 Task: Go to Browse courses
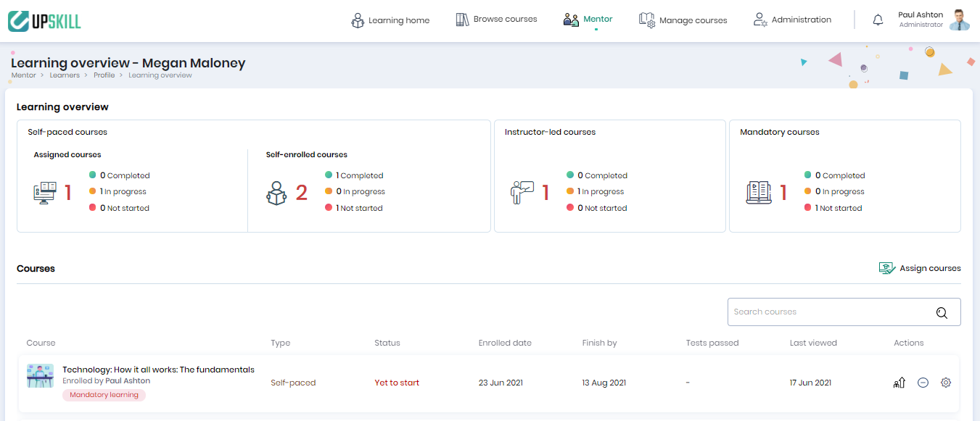[496, 20]
